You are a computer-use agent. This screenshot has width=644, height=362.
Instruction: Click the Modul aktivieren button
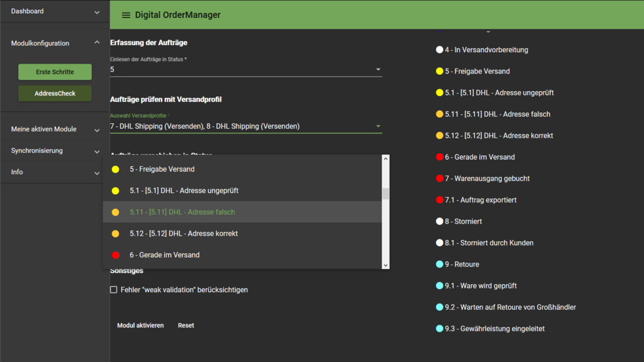tap(140, 326)
